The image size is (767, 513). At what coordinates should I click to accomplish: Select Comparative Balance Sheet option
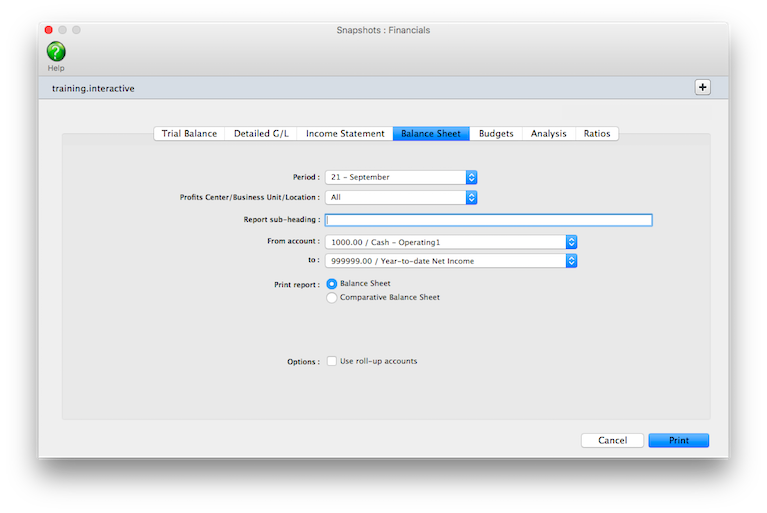click(332, 298)
